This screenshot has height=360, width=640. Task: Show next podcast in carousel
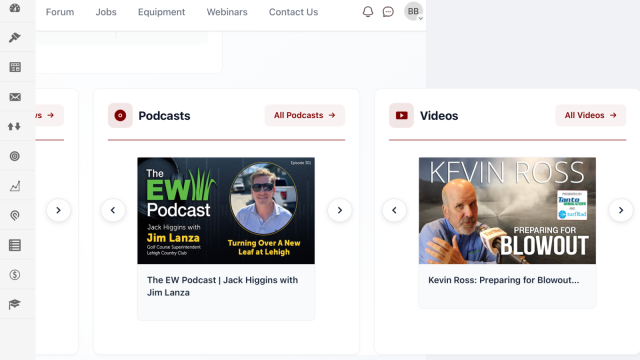[340, 210]
